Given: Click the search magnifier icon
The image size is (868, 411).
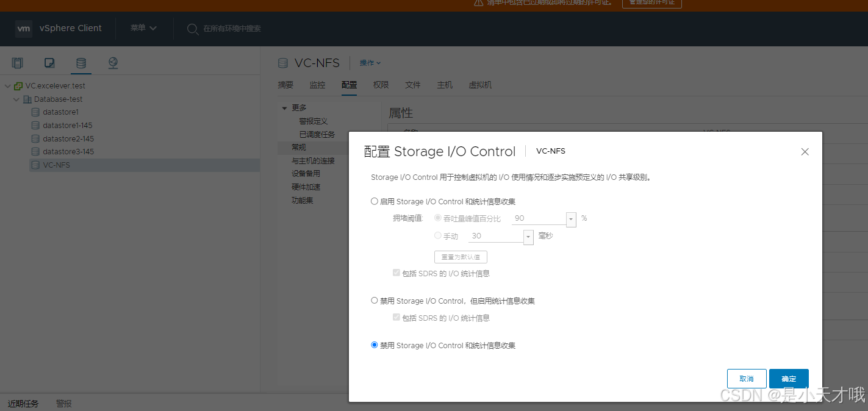Looking at the screenshot, I should [192, 29].
